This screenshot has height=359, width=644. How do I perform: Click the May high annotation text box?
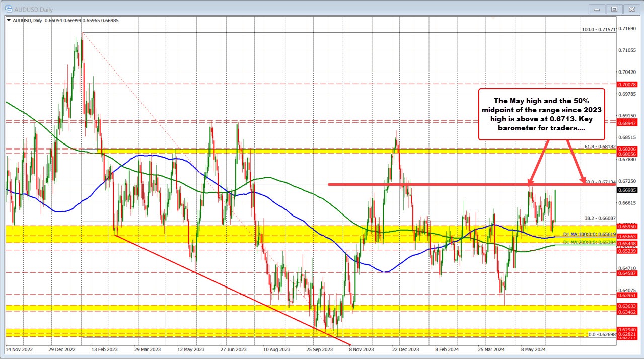(541, 114)
